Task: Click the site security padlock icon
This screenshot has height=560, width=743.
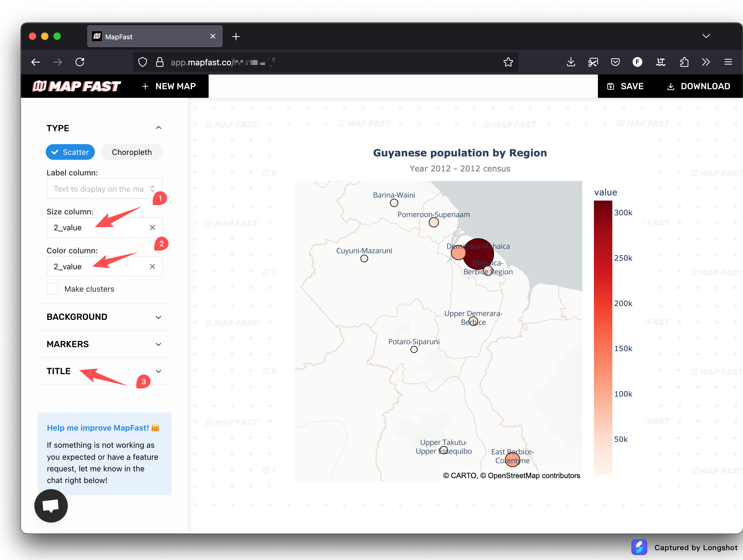Action: coord(160,62)
